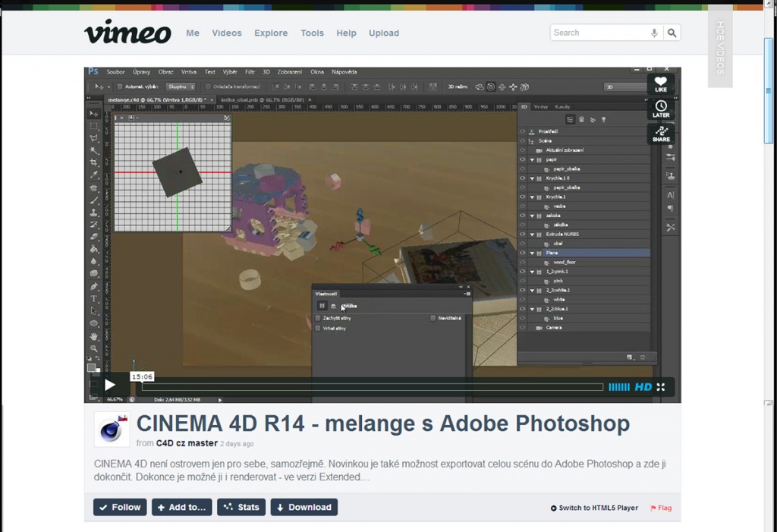Open the Zobrazení menu
This screenshot has height=532, width=777.
pyautogui.click(x=290, y=72)
